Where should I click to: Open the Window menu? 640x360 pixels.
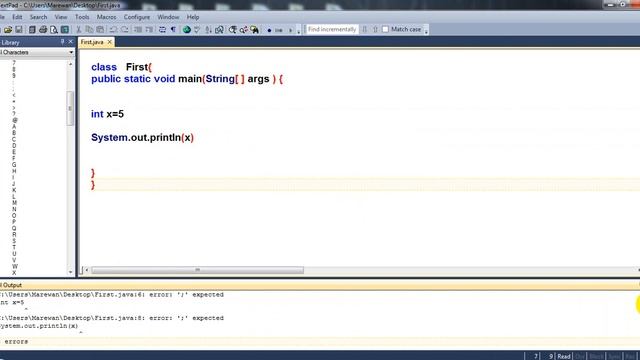pos(168,17)
